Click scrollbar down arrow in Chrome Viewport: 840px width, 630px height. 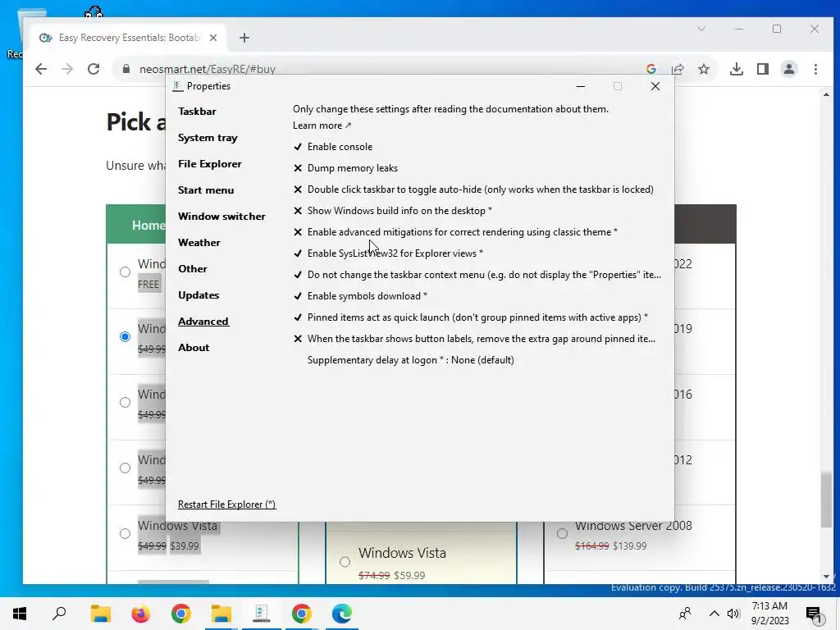[x=826, y=577]
